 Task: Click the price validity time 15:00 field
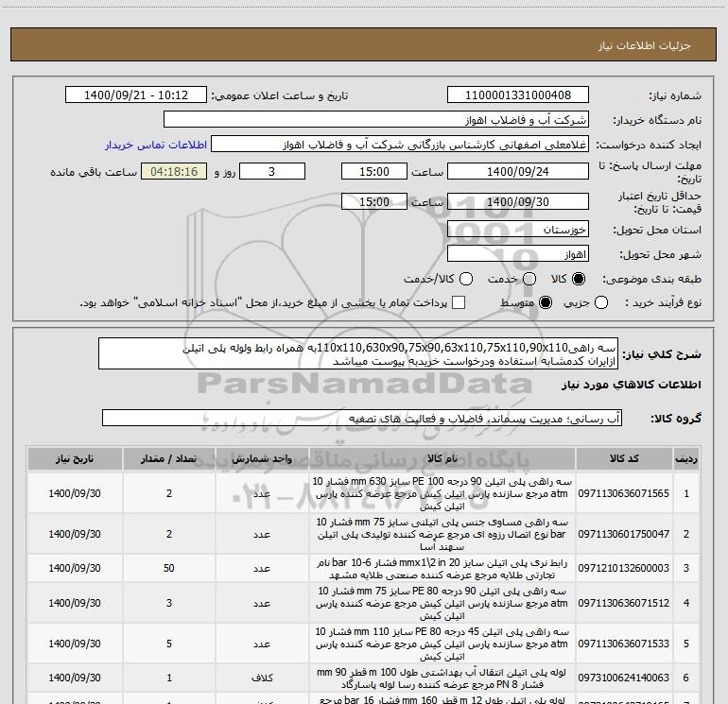(x=374, y=202)
